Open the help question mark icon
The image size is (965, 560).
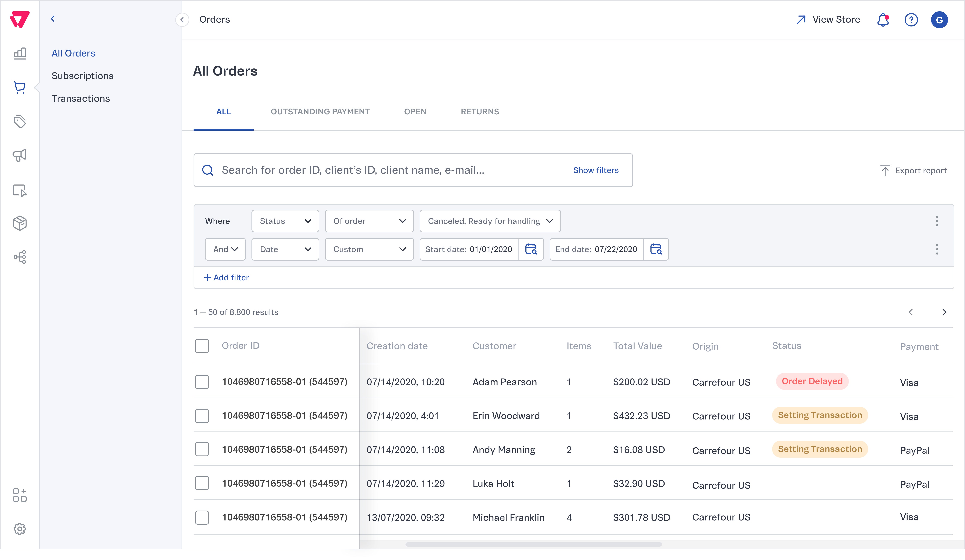[911, 20]
